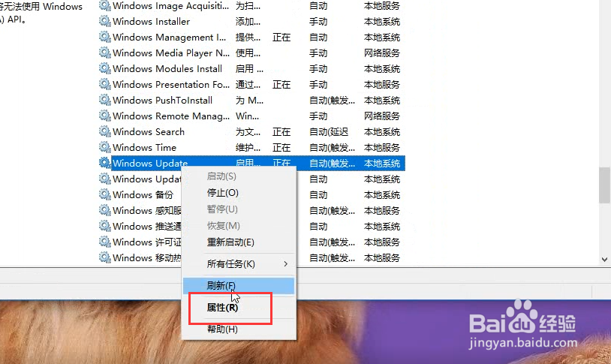Click gear icon beside Windows 备份
This screenshot has width=611, height=364.
click(x=105, y=194)
